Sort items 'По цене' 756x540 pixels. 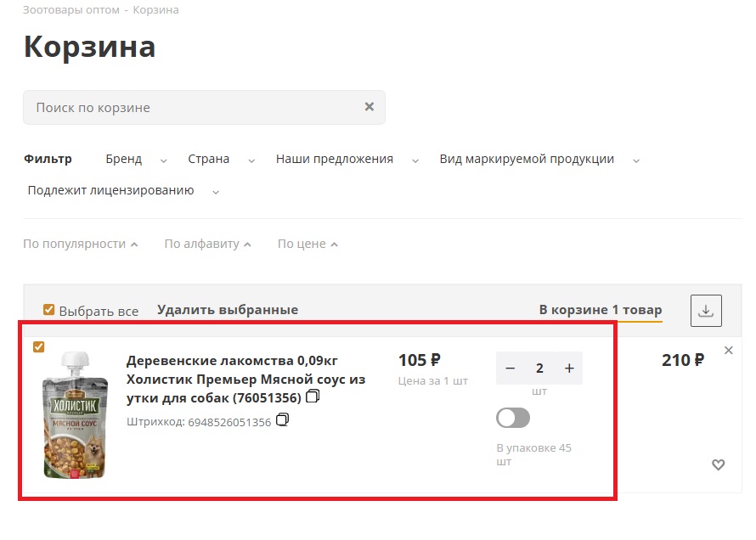point(307,244)
